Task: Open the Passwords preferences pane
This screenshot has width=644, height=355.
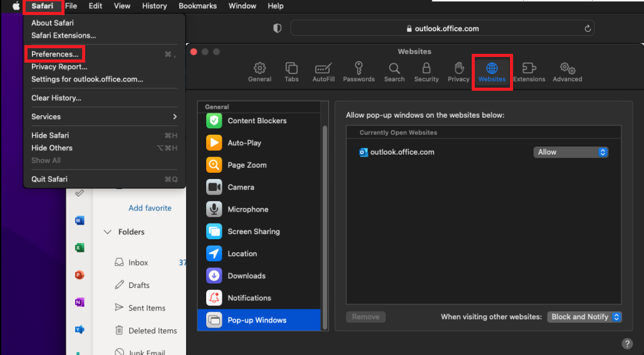Action: (x=358, y=71)
